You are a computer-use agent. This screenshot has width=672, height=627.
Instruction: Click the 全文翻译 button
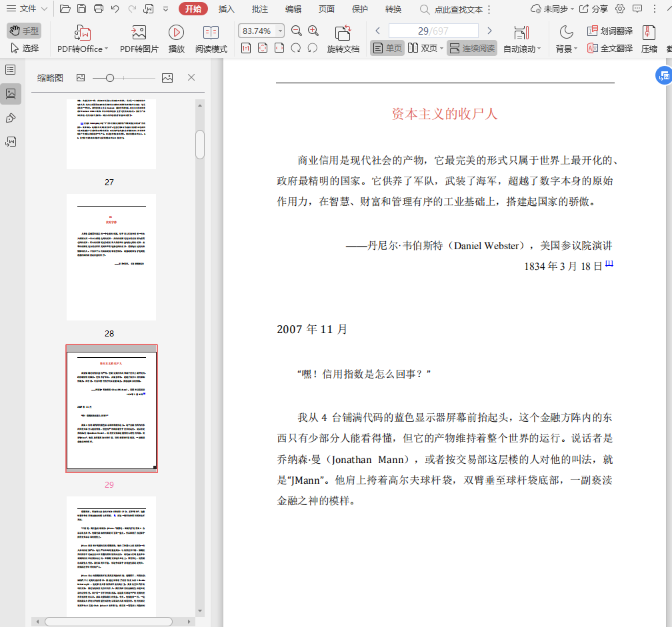point(609,48)
